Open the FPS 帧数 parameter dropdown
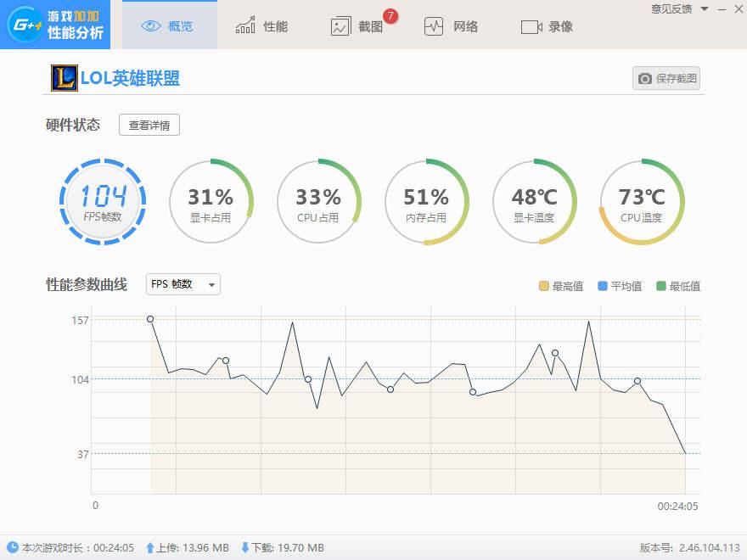This screenshot has height=560, width=747. click(183, 284)
